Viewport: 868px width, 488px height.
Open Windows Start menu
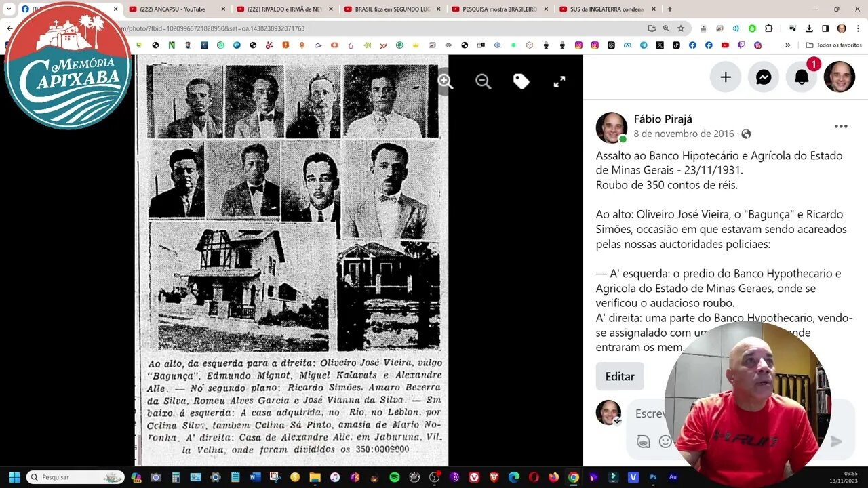click(14, 477)
